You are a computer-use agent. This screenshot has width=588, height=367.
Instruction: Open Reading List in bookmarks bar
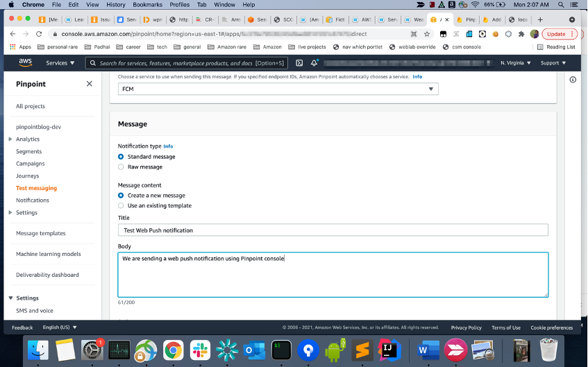(x=556, y=47)
